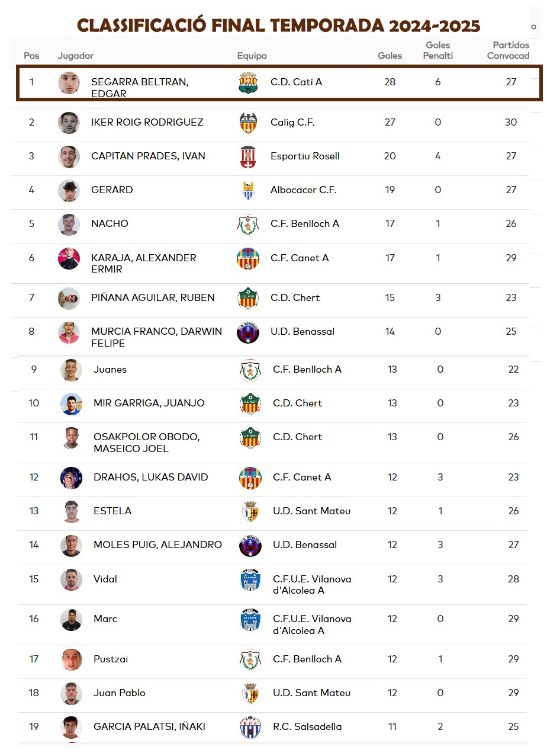Sort by Partidos Convocad column header
Screen dimensions: 547x756
tap(509, 50)
